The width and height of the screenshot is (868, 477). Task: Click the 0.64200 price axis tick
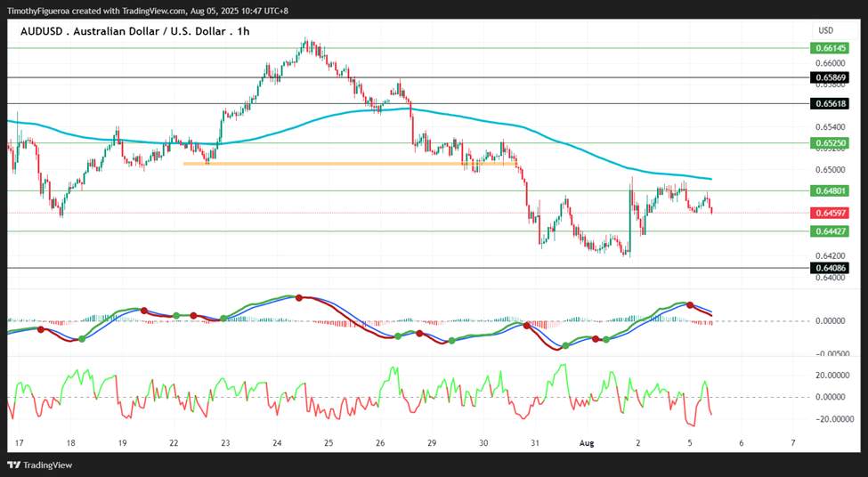click(831, 256)
